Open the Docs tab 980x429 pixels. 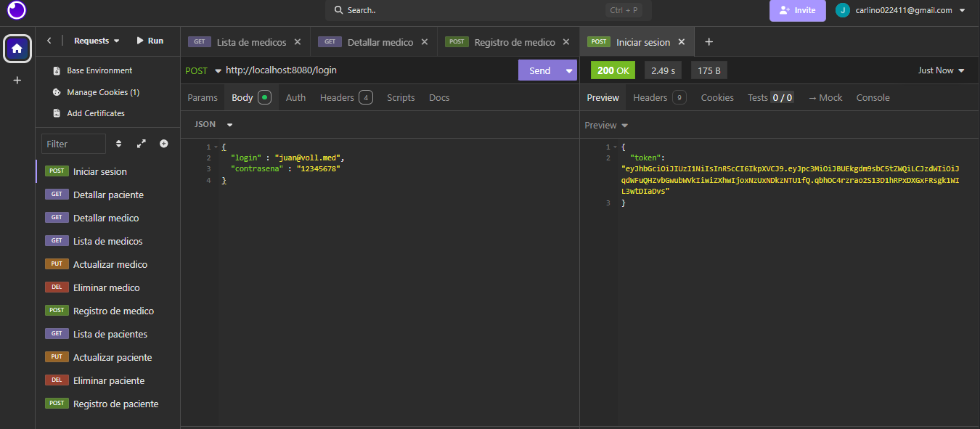[x=439, y=97]
